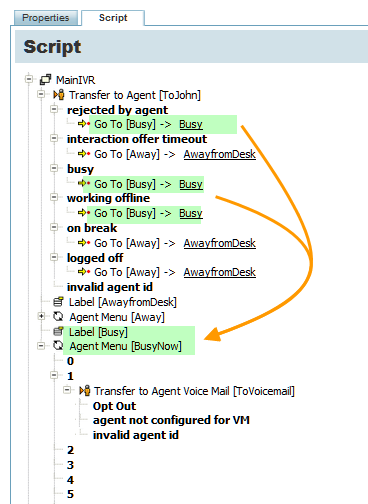Image resolution: width=368 pixels, height=504 pixels.
Task: Collapse the MainIVR root node
Action: point(29,79)
